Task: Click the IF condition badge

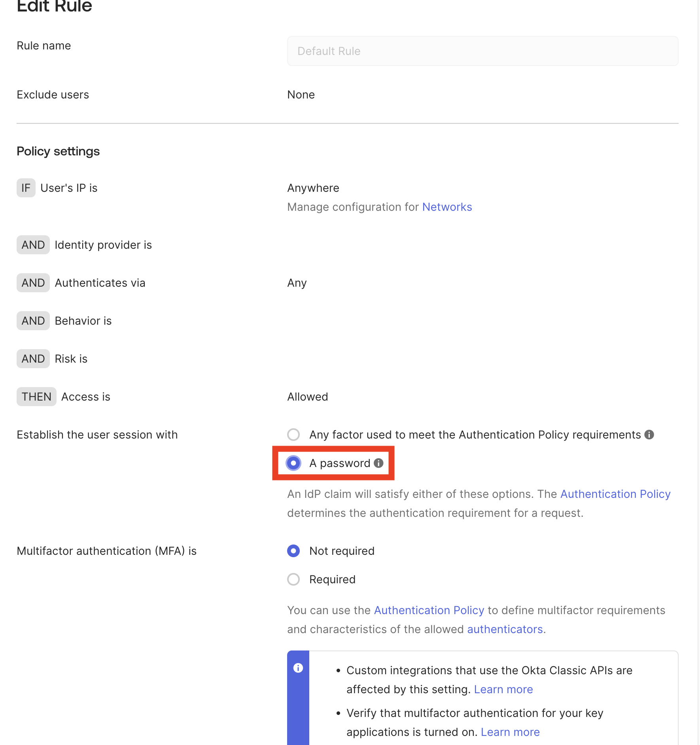Action: click(x=26, y=188)
